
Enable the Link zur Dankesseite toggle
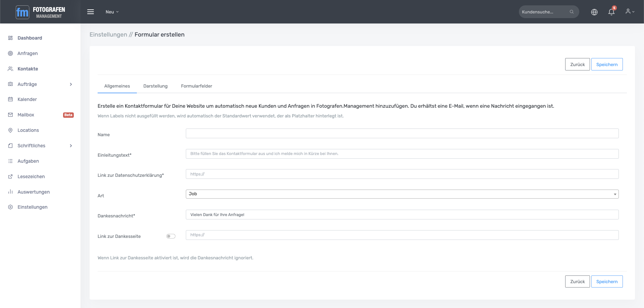tap(171, 236)
